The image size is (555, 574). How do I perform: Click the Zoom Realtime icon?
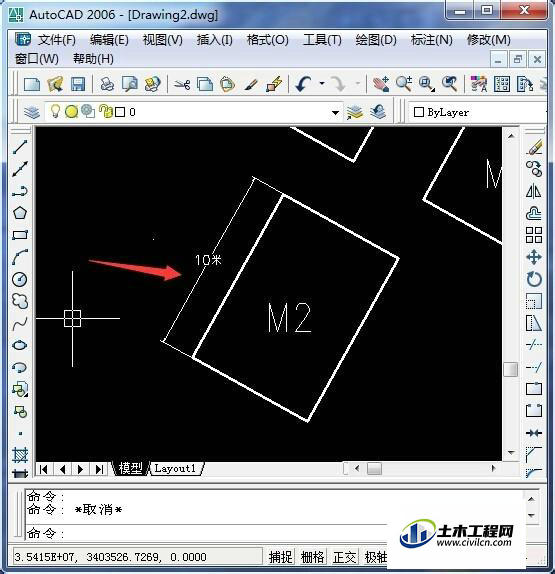pos(404,84)
